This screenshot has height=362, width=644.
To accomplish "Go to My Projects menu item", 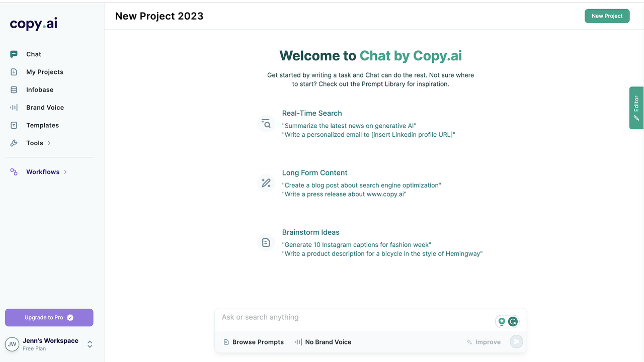I will pos(45,72).
